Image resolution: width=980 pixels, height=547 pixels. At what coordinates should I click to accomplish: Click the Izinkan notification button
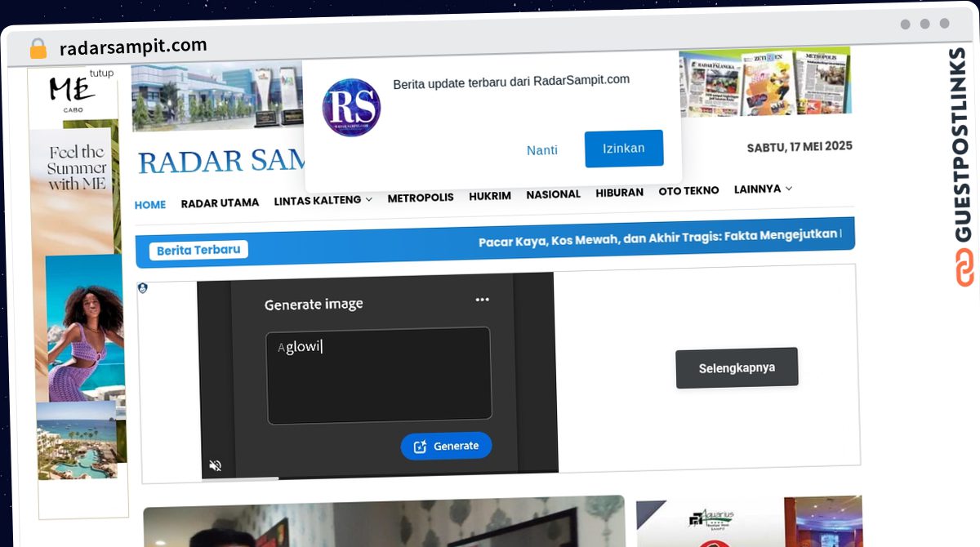click(624, 149)
